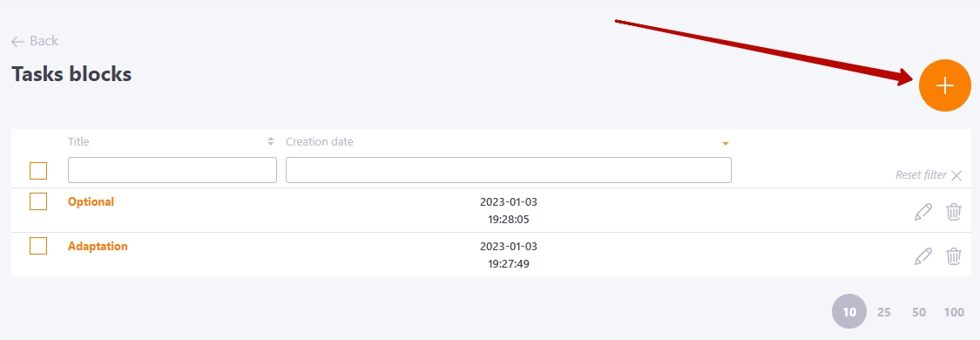The width and height of the screenshot is (980, 340).
Task: Check the Adaptation row checkbox
Action: coord(38,246)
